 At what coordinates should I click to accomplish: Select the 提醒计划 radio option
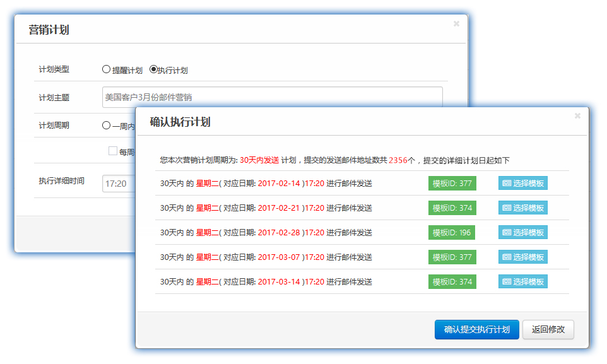[x=106, y=70]
